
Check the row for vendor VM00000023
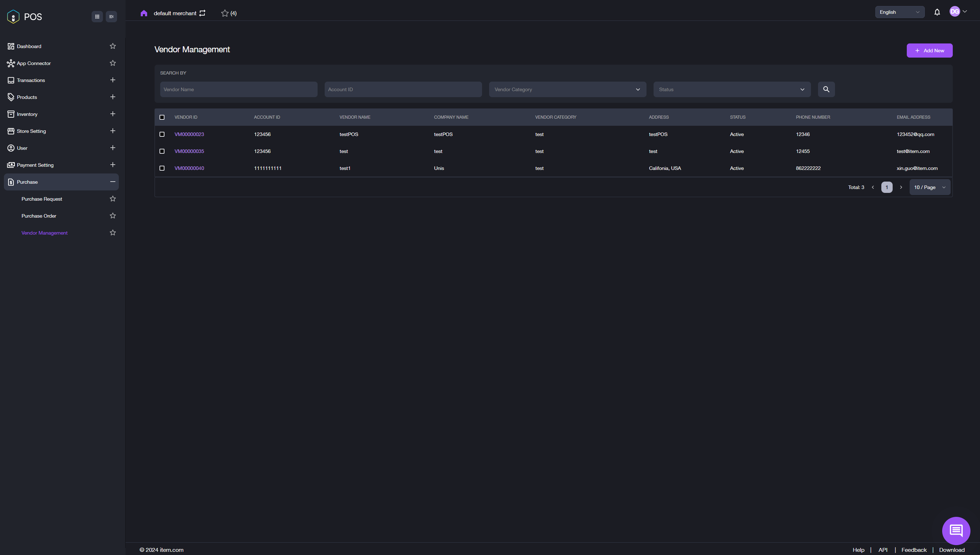tap(162, 134)
